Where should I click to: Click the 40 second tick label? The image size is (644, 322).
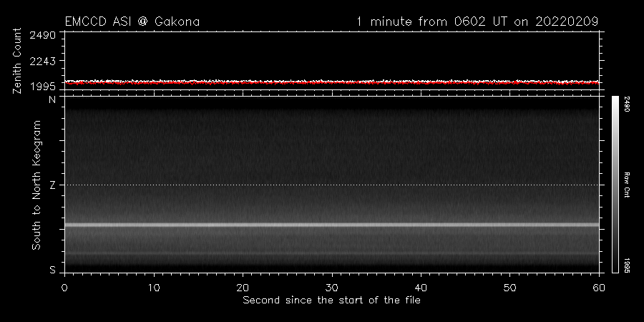[x=421, y=288]
